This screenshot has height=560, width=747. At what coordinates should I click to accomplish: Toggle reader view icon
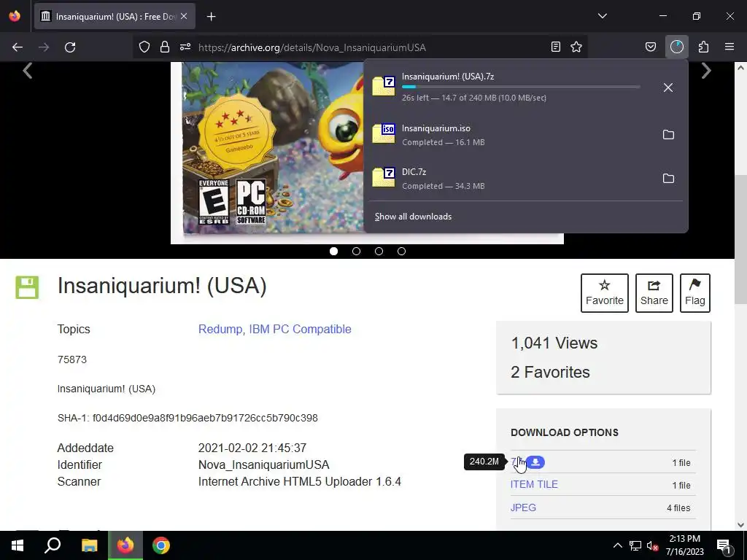click(555, 47)
